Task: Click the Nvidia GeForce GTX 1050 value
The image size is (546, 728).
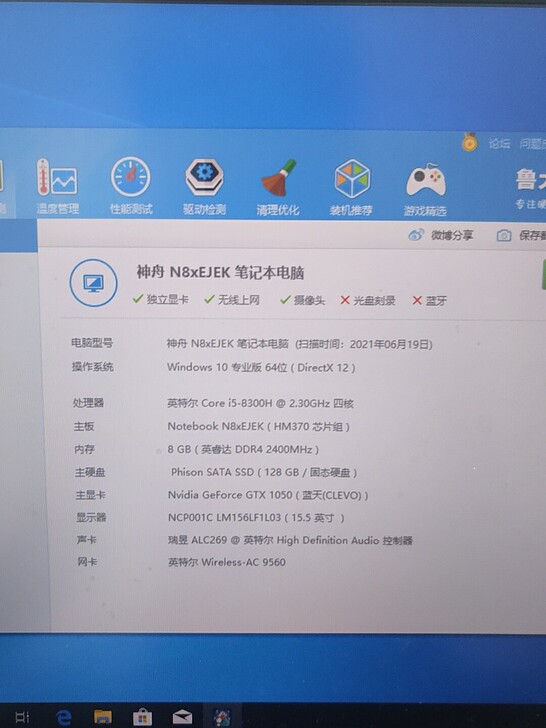Action: [x=268, y=495]
